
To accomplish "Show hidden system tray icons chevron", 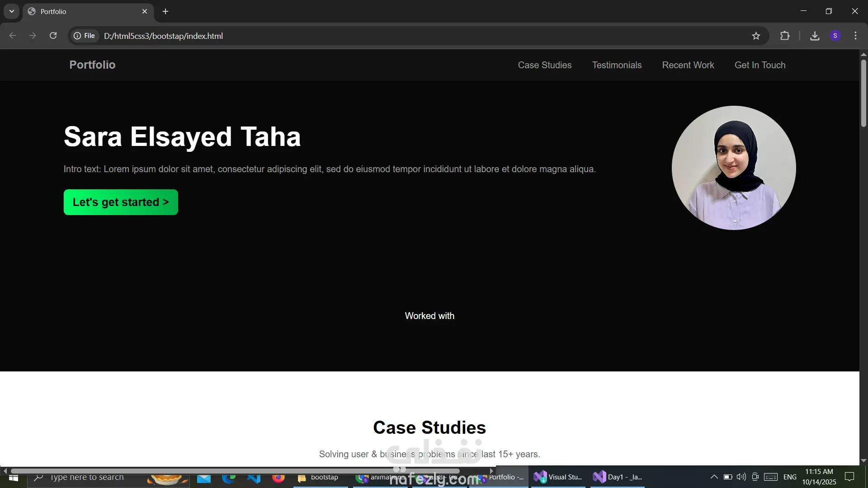I will click(714, 477).
